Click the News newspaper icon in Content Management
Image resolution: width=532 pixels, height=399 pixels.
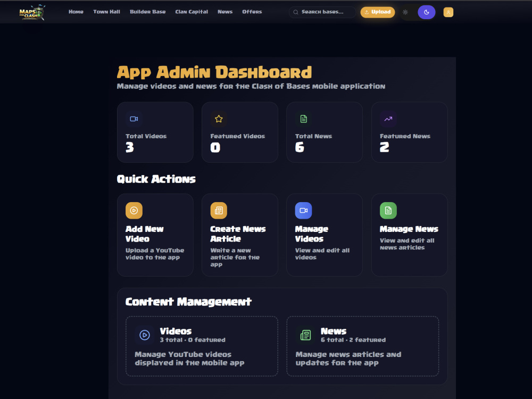point(305,335)
